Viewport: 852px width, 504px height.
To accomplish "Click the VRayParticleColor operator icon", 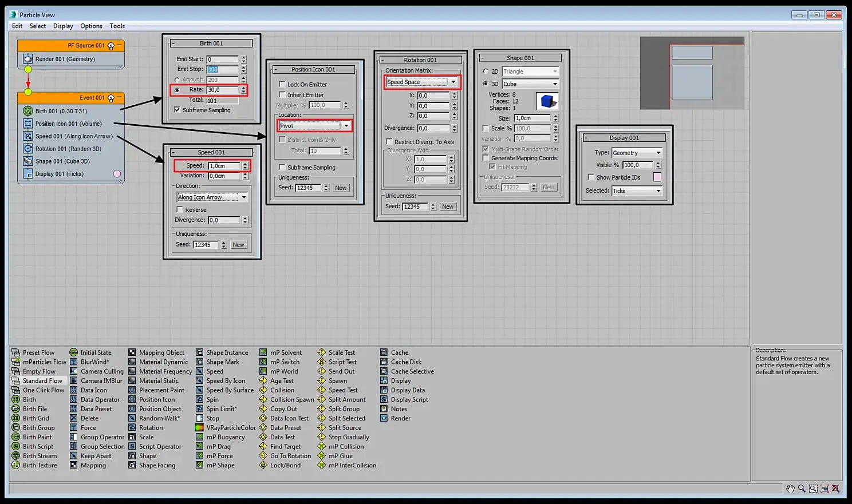I will pos(199,428).
